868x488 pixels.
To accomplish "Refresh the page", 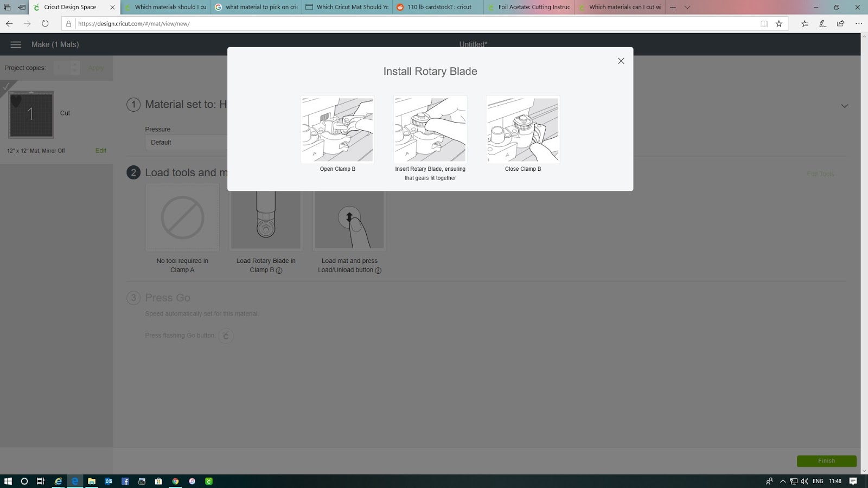I will [x=45, y=23].
